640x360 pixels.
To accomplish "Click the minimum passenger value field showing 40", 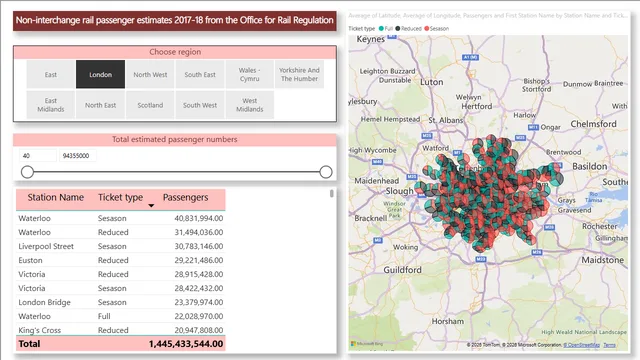I will point(38,156).
